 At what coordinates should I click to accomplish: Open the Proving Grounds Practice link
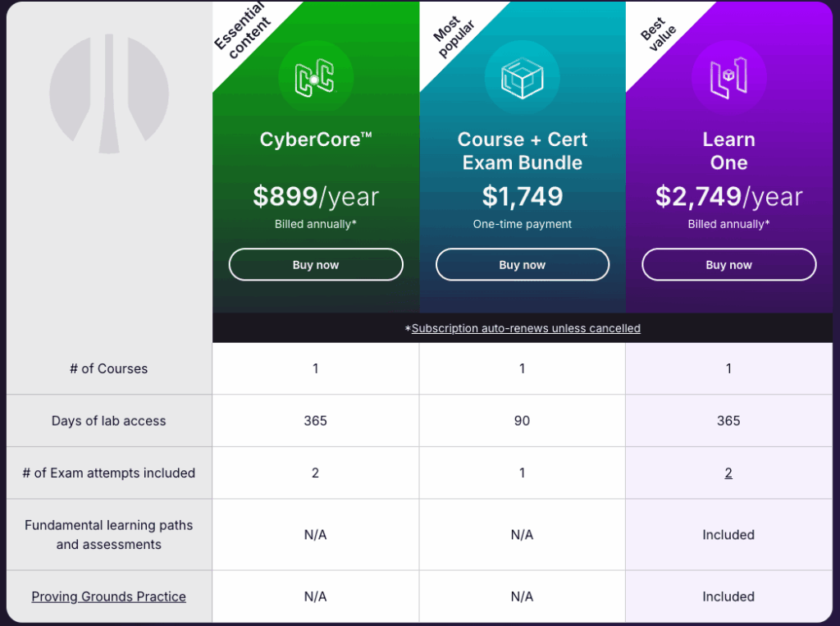109,596
